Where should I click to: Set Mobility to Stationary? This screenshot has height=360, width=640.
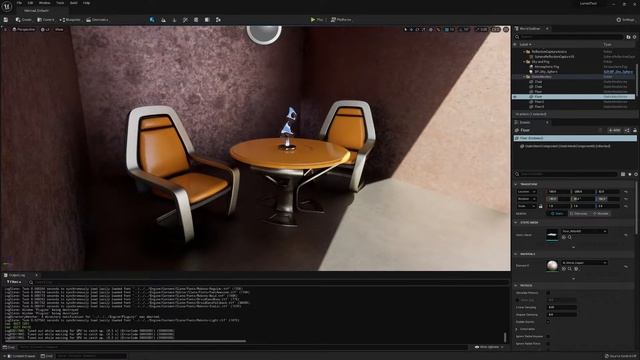(579, 213)
